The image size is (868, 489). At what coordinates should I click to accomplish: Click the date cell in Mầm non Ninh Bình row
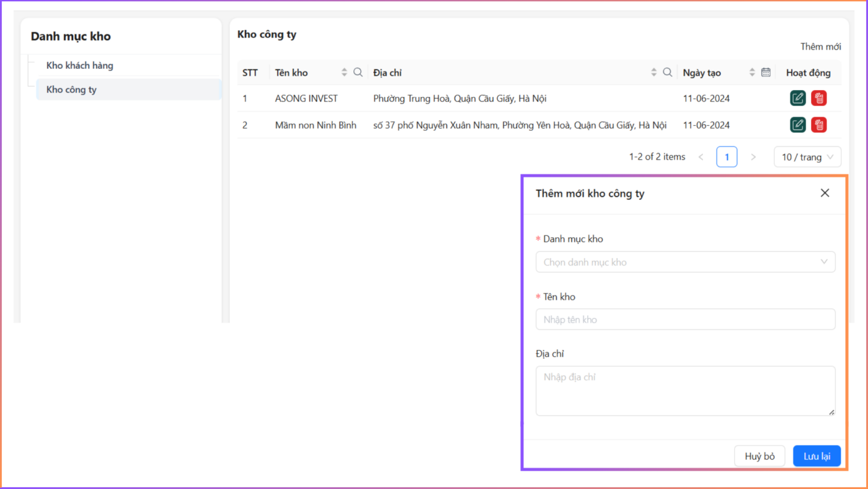point(706,125)
